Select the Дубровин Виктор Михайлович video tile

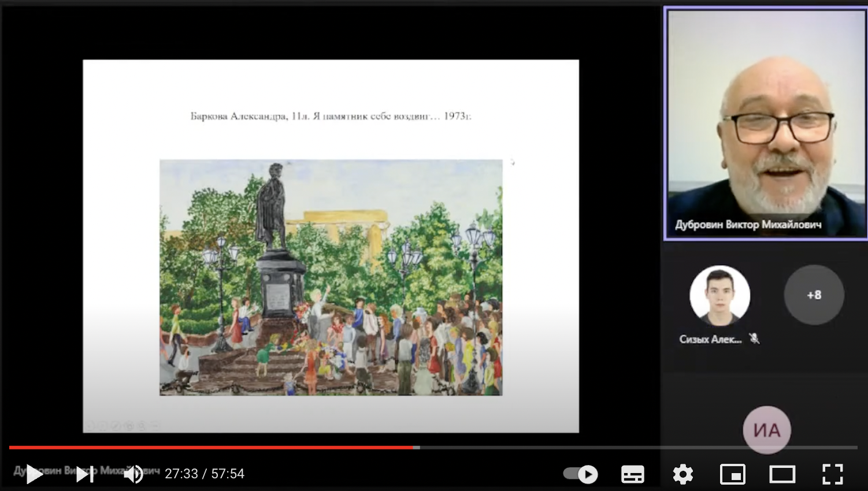(765, 123)
